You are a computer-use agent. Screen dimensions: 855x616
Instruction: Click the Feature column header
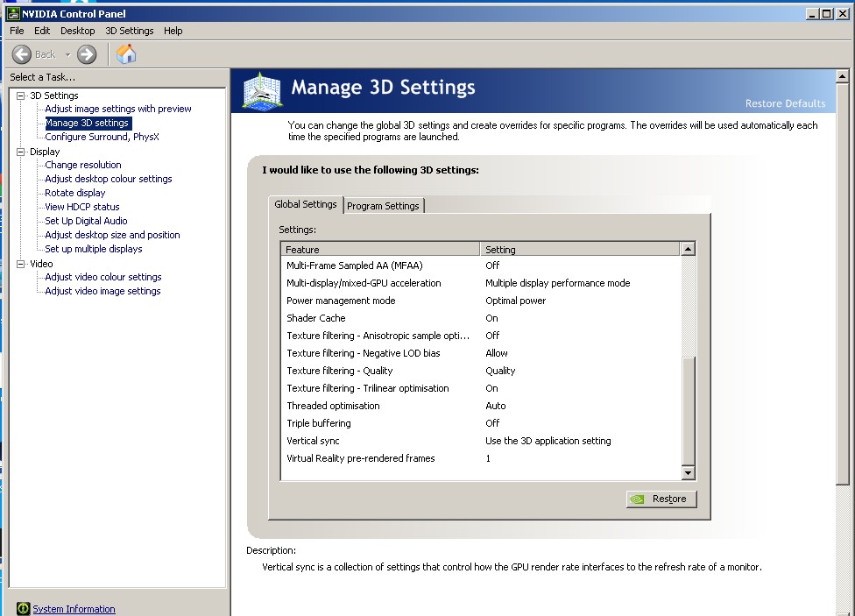coord(380,250)
